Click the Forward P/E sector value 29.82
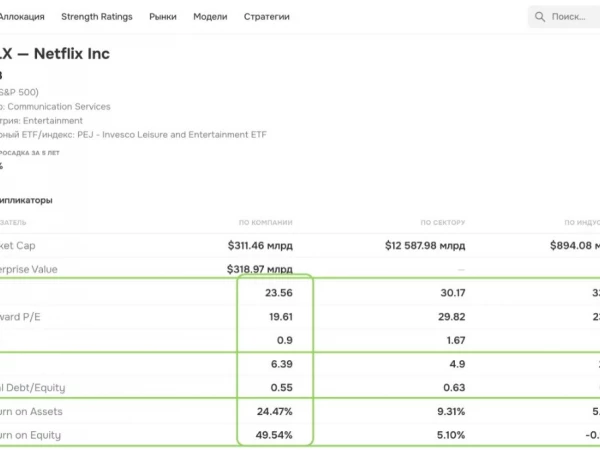Screen dimensions: 600x450 452,316
